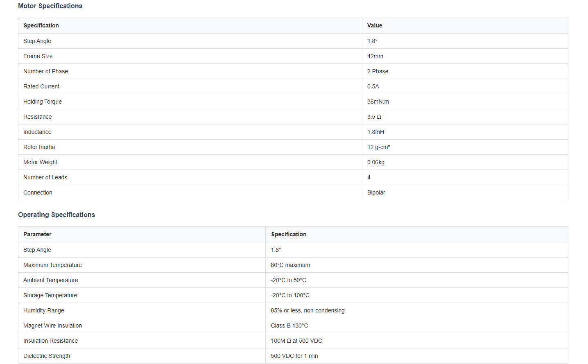Click the "-20°C to 50°C" value
Viewport: 588px width, 364px height.
point(288,280)
